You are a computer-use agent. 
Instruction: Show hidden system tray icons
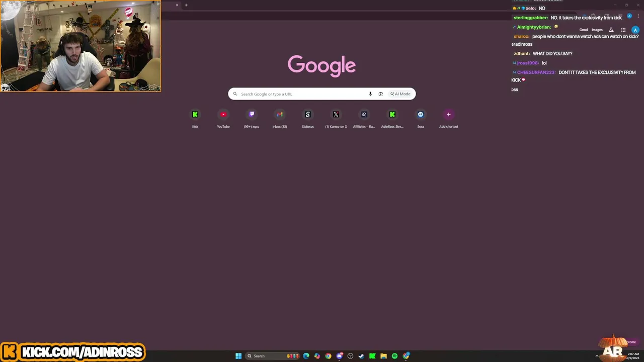(597, 356)
